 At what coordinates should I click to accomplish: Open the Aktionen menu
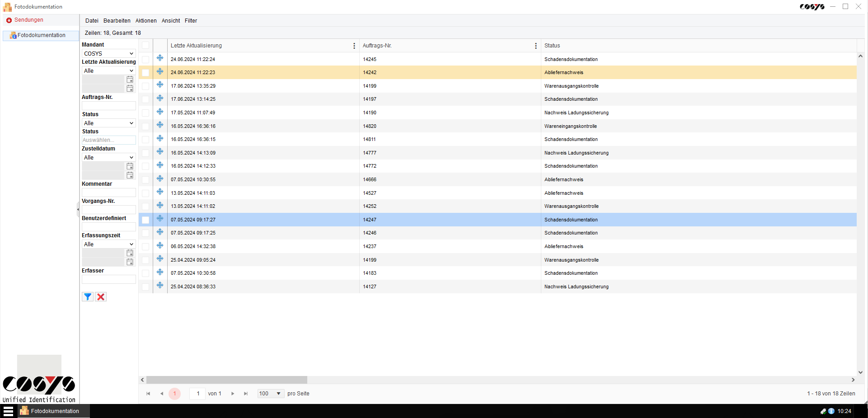pyautogui.click(x=146, y=21)
